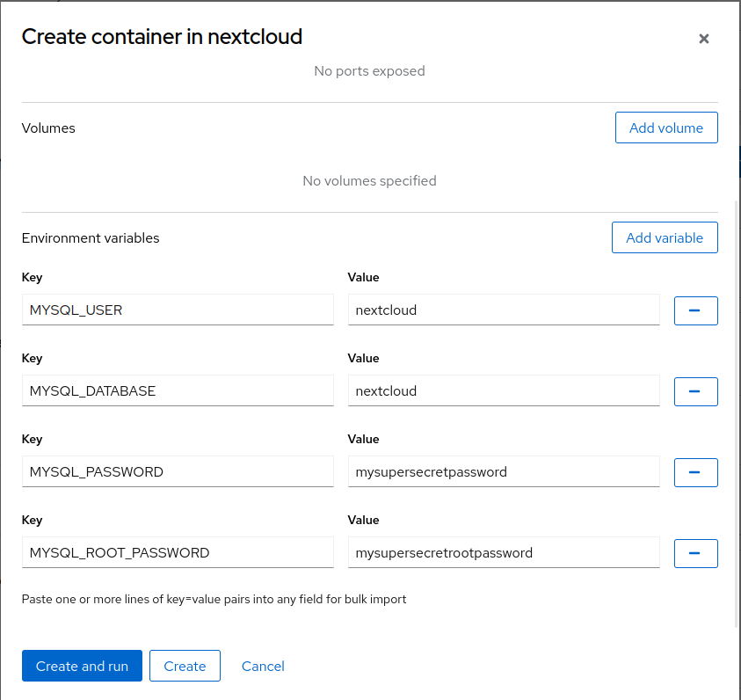The width and height of the screenshot is (741, 700).
Task: Edit the MYSQL_USER key field
Action: (178, 310)
